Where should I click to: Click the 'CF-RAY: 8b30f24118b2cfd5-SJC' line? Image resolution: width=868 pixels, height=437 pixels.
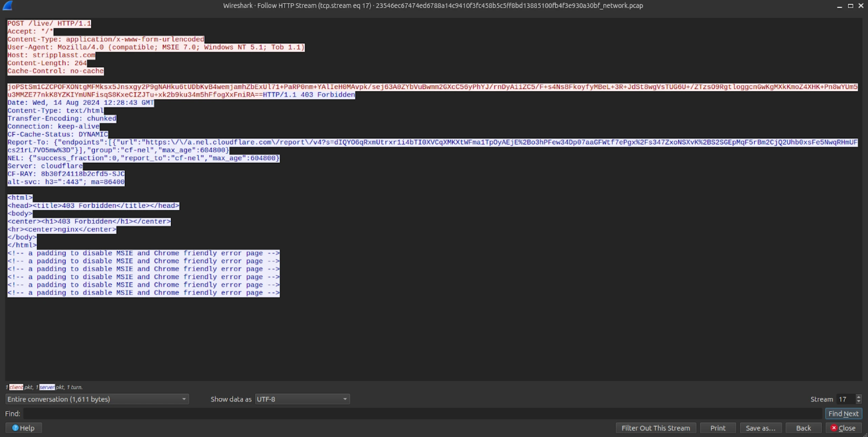[x=66, y=174]
